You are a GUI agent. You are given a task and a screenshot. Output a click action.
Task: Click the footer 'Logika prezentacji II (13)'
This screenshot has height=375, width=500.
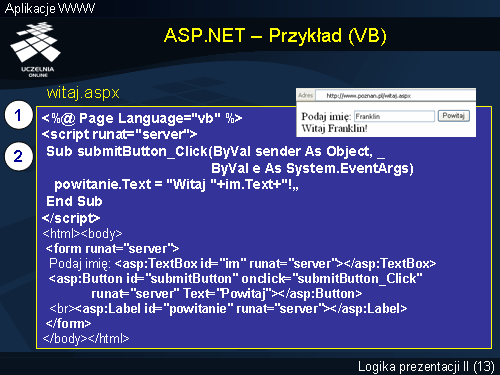coord(426,367)
